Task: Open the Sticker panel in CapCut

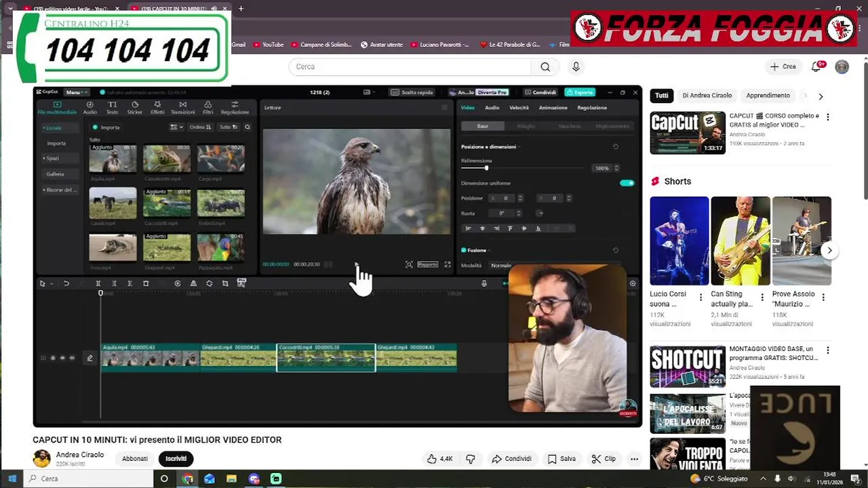Action: 135,108
